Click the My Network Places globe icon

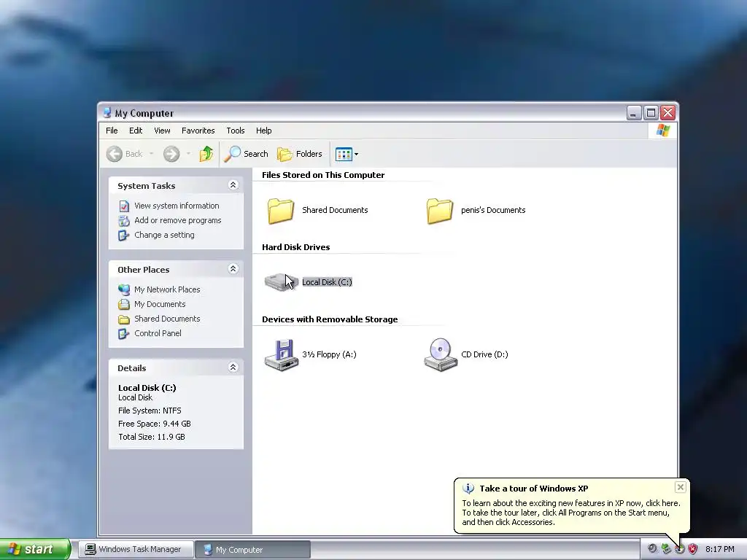click(124, 289)
